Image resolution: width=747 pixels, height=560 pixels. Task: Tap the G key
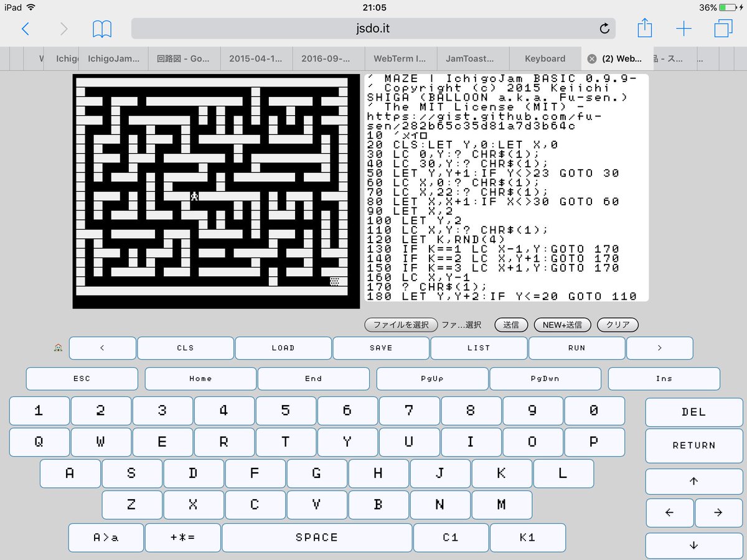pos(316,474)
